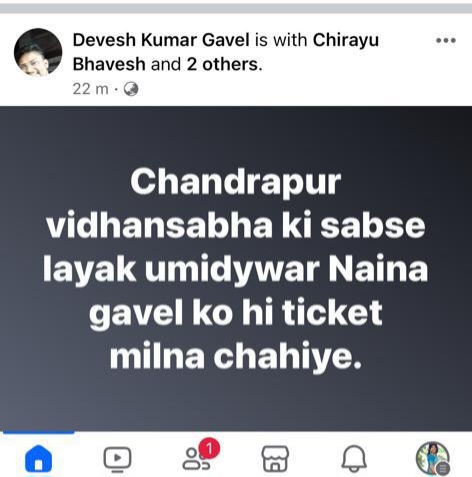The width and height of the screenshot is (472, 477).
Task: Open the 22 m post timestamp
Action: pos(90,89)
